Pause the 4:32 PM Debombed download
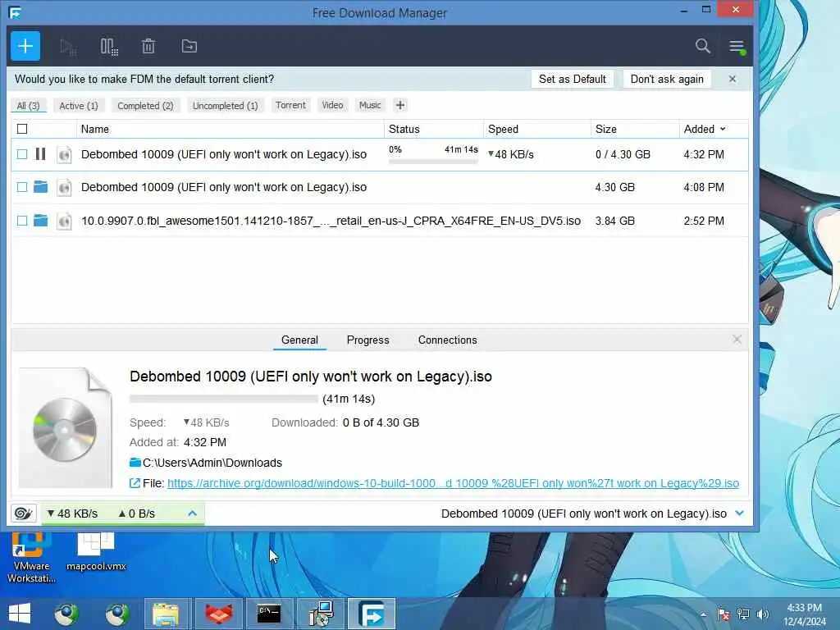The width and height of the screenshot is (840, 630). [x=40, y=154]
